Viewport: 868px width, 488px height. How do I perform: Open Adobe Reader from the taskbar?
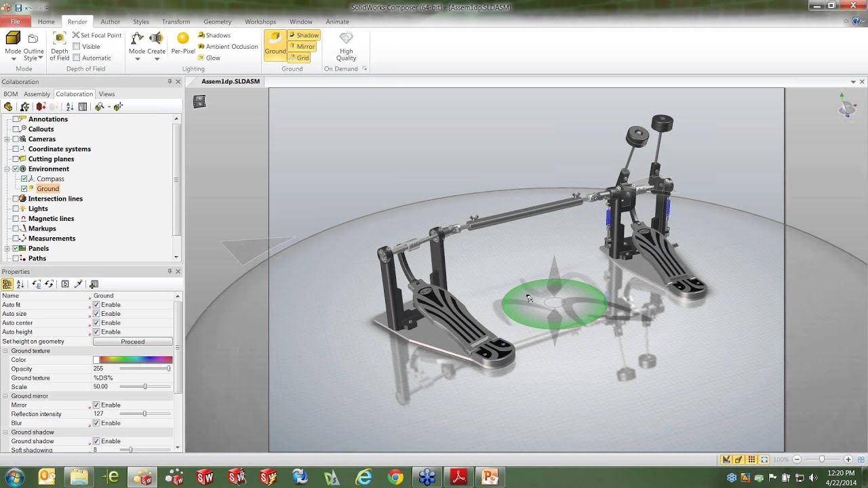tap(458, 477)
